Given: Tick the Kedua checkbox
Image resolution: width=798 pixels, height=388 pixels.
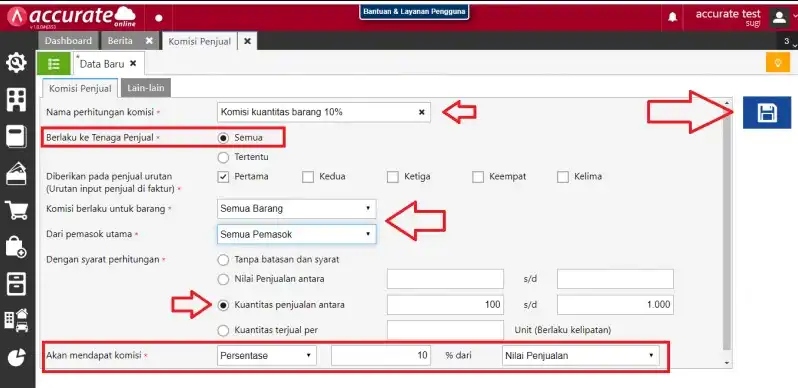Looking at the screenshot, I should click(x=307, y=177).
